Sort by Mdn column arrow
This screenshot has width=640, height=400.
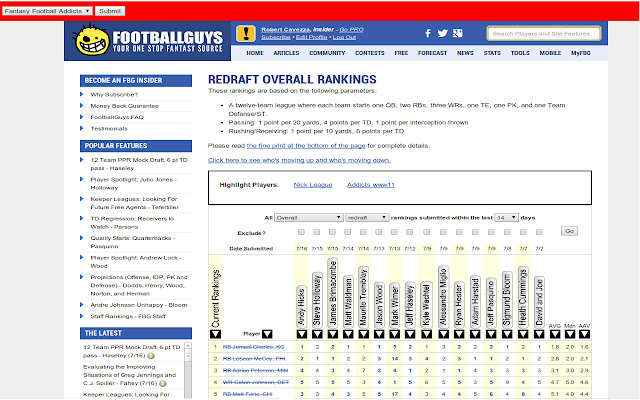570,334
